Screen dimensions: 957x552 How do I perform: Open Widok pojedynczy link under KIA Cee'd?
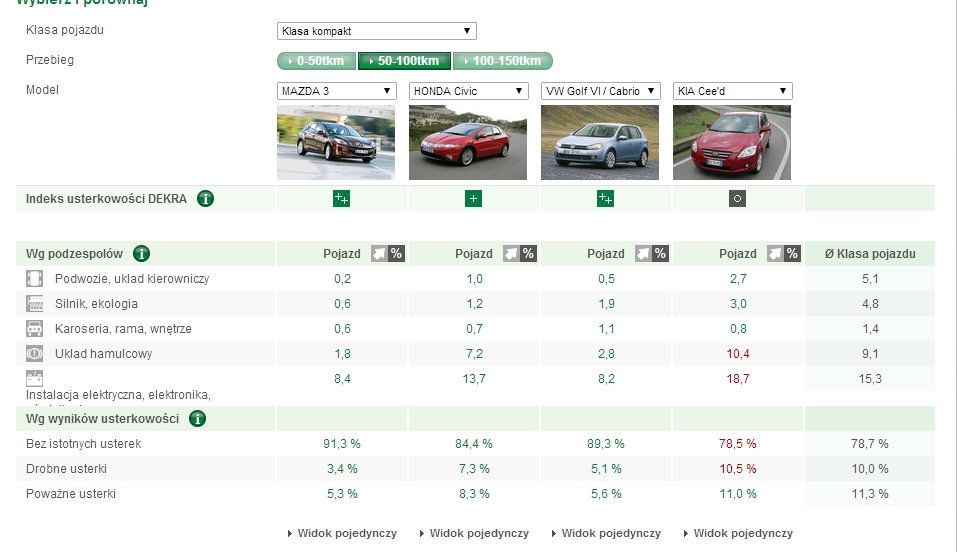(x=738, y=533)
